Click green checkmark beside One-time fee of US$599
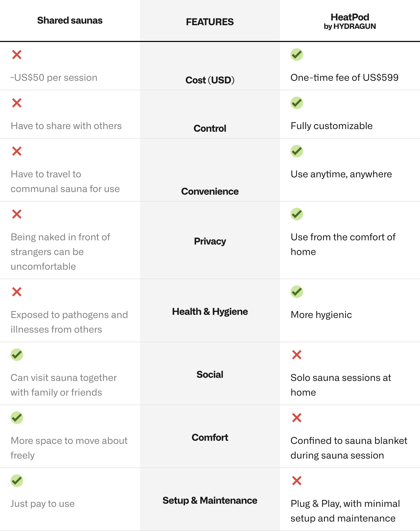 tap(297, 55)
